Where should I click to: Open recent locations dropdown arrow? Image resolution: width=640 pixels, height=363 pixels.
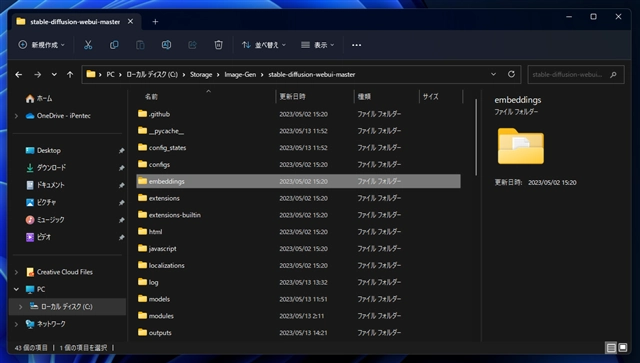54,74
